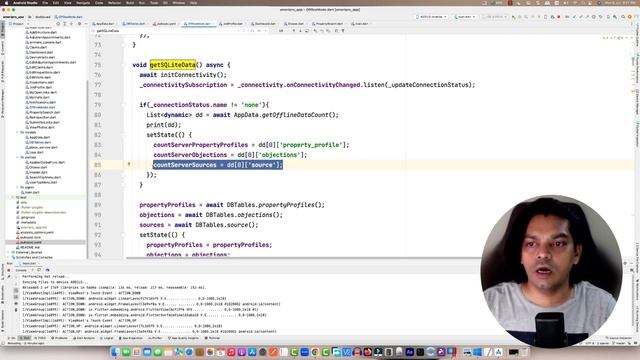640x360 pixels.
Task: Switch to the pubspec.yaml editor tab
Action: 165,24
